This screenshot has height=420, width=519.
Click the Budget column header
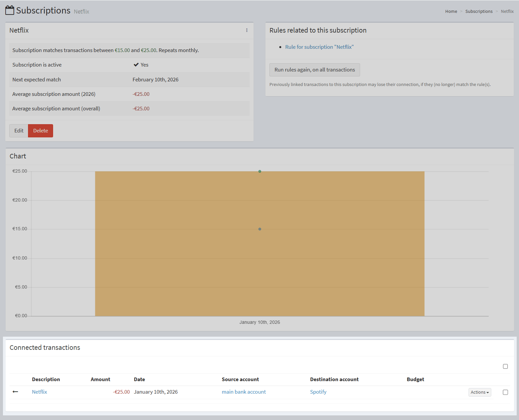[x=415, y=379]
